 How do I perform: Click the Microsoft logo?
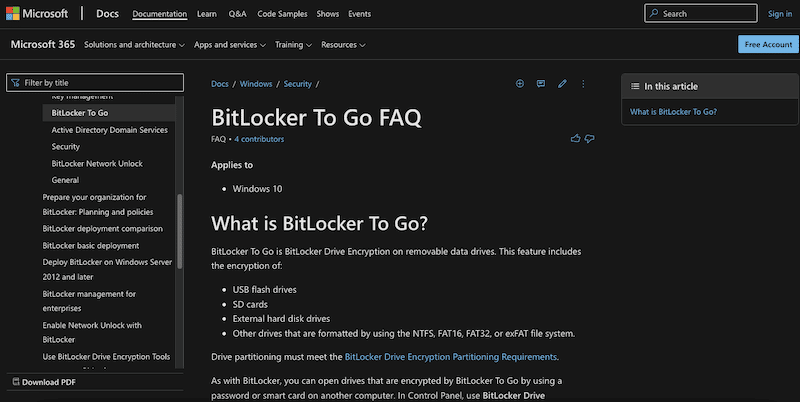pos(37,14)
